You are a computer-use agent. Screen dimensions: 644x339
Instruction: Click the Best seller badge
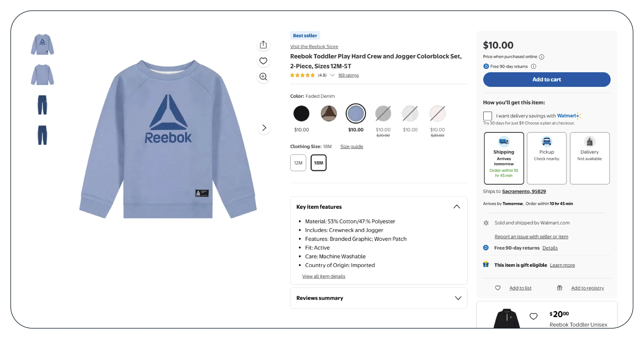(305, 35)
